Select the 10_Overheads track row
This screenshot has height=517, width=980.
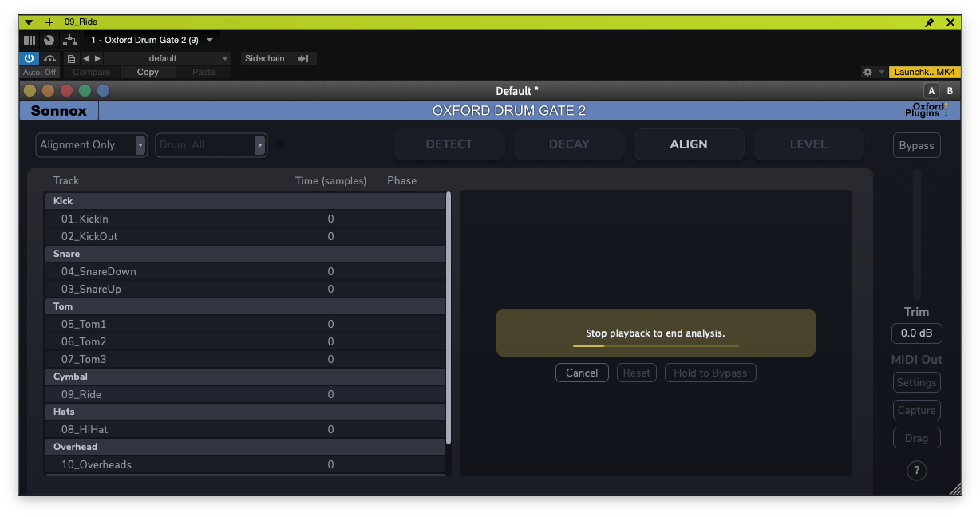click(x=245, y=464)
